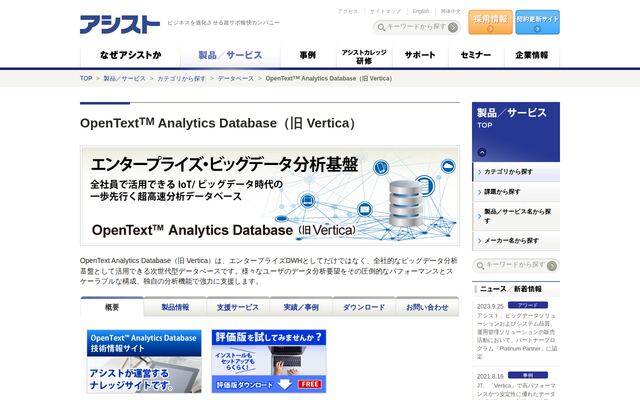Click the white download arrow on 評価版 banner
640x400 pixels.
(284, 384)
